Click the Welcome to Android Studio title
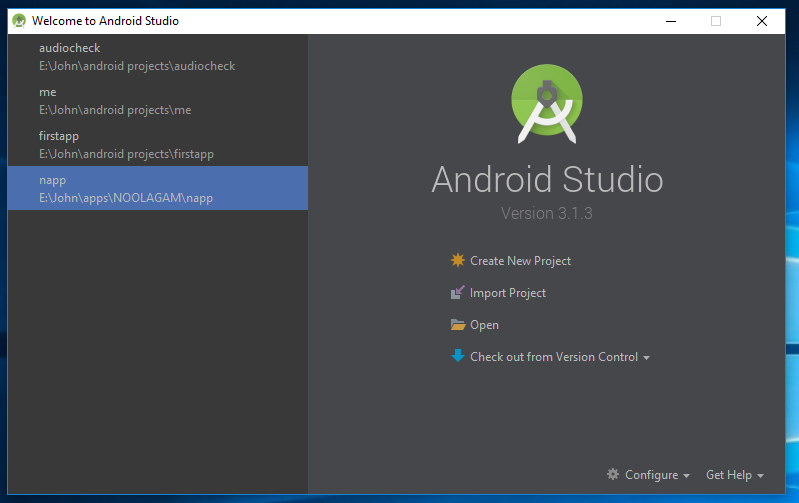799x503 pixels. click(x=105, y=21)
